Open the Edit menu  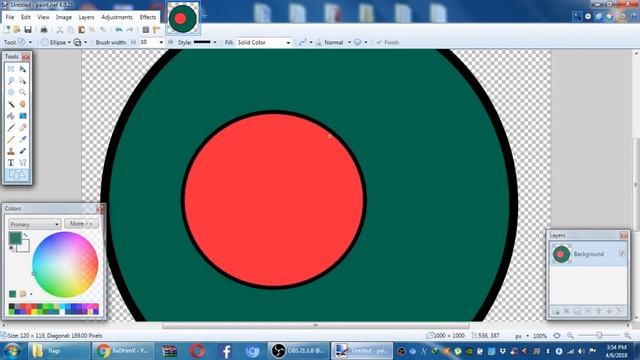(26, 17)
